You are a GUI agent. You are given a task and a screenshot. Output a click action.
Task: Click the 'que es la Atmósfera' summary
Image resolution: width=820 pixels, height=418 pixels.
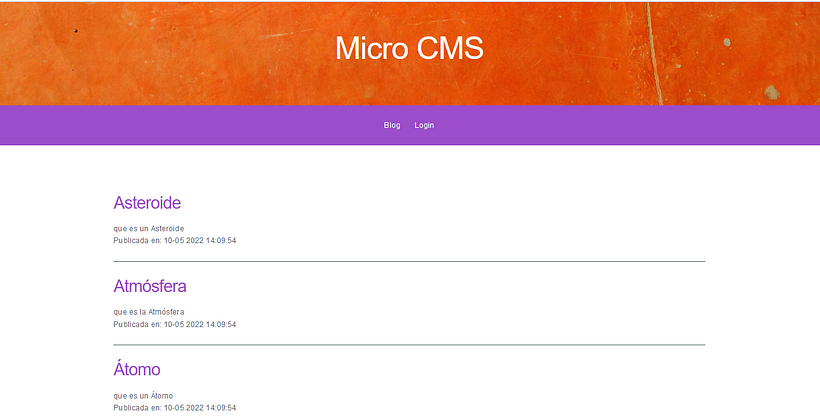pyautogui.click(x=149, y=312)
